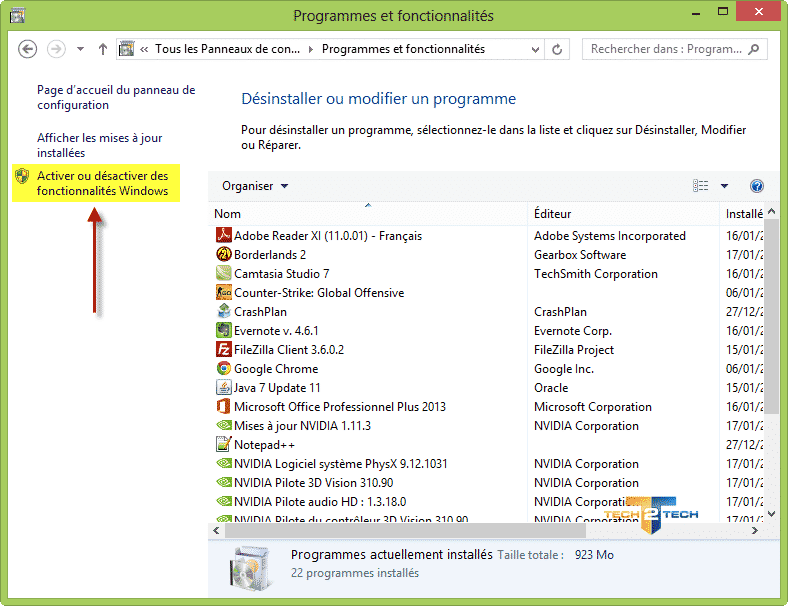788x606 pixels.
Task: Refresh the programs list
Action: [557, 49]
